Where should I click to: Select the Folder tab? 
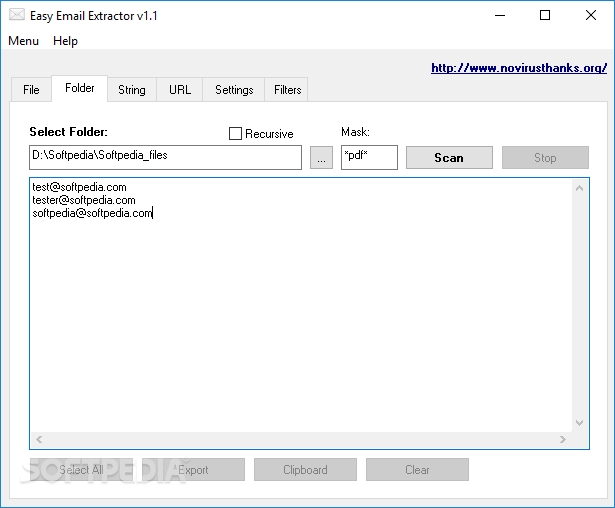pyautogui.click(x=80, y=88)
